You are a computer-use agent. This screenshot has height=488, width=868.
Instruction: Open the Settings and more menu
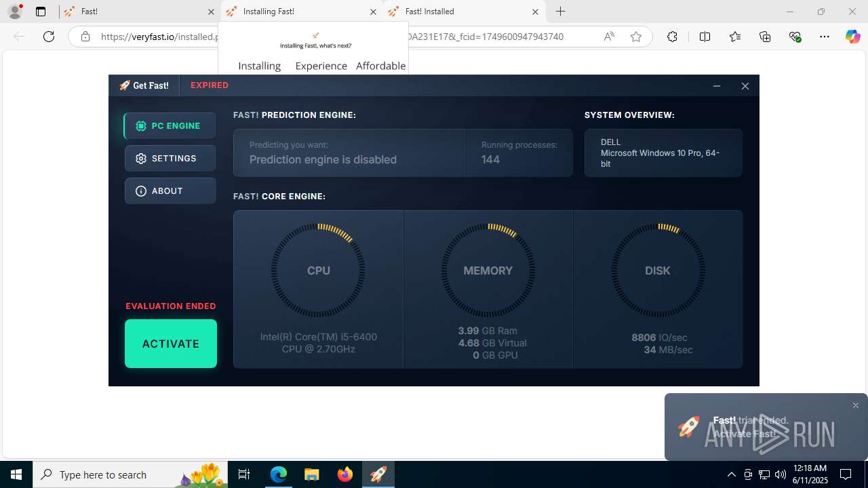tap(825, 37)
